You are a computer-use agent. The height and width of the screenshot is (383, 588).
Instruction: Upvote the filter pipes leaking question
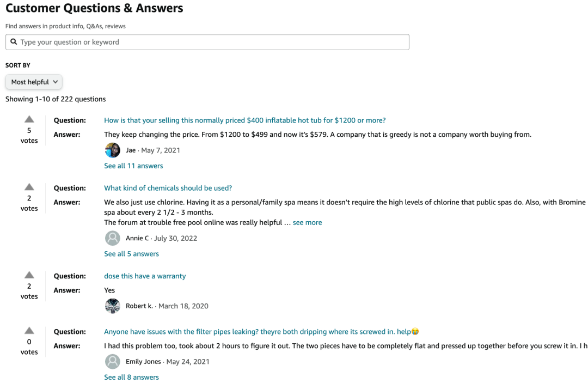click(x=29, y=331)
